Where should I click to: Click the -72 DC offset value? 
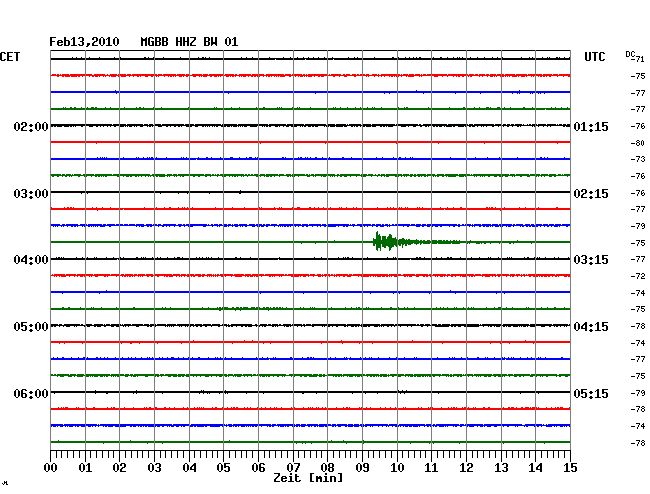pyautogui.click(x=638, y=276)
